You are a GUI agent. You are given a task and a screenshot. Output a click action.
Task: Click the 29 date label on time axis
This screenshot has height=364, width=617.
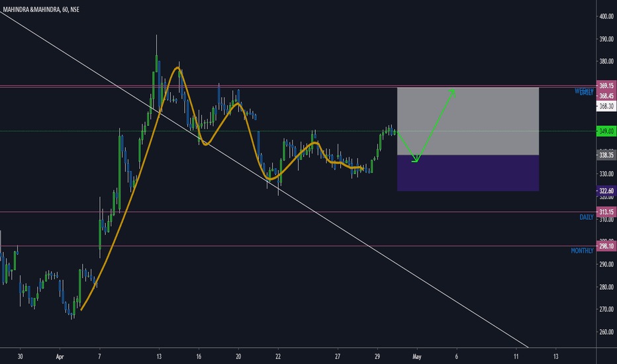(377, 357)
